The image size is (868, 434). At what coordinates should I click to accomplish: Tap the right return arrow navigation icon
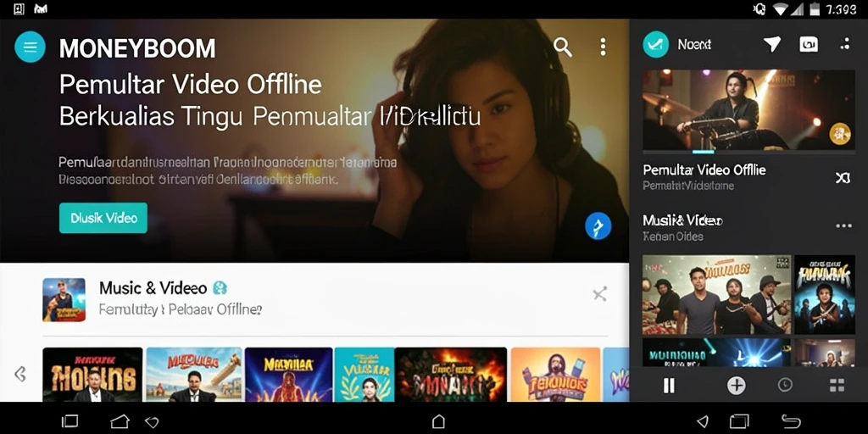pyautogui.click(x=791, y=421)
